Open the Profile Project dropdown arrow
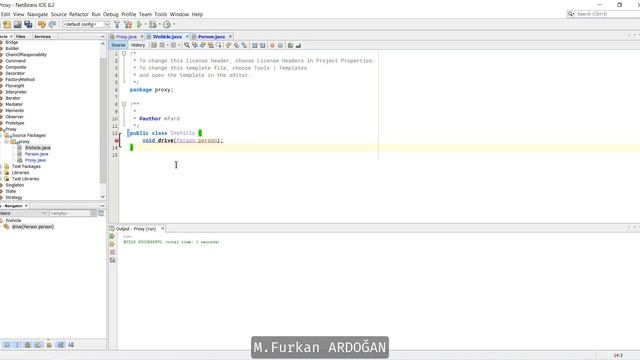The image size is (640, 360). [x=173, y=24]
